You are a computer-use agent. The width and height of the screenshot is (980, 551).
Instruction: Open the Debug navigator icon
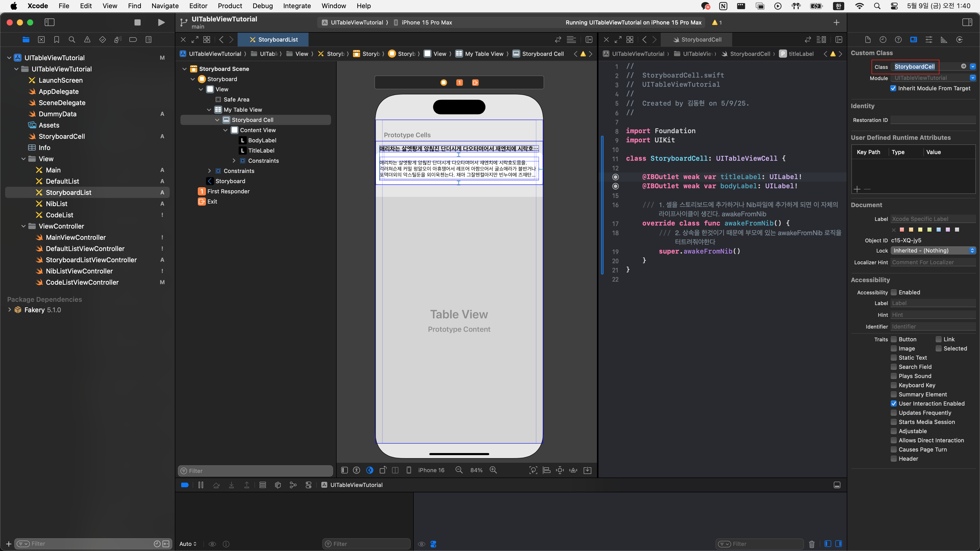click(118, 40)
